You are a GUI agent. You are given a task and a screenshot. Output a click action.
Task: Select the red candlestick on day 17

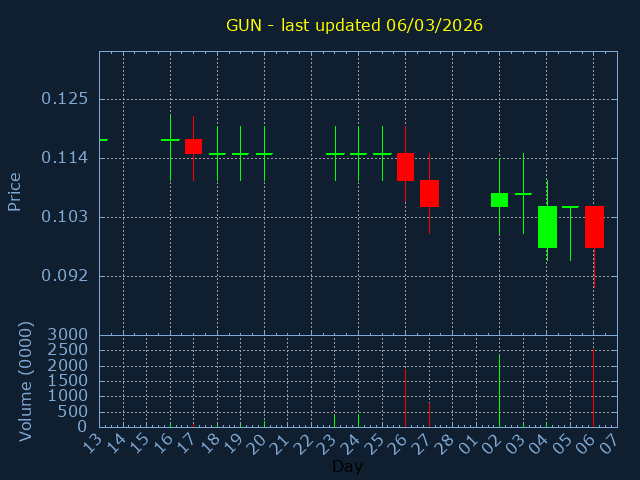[x=193, y=146]
